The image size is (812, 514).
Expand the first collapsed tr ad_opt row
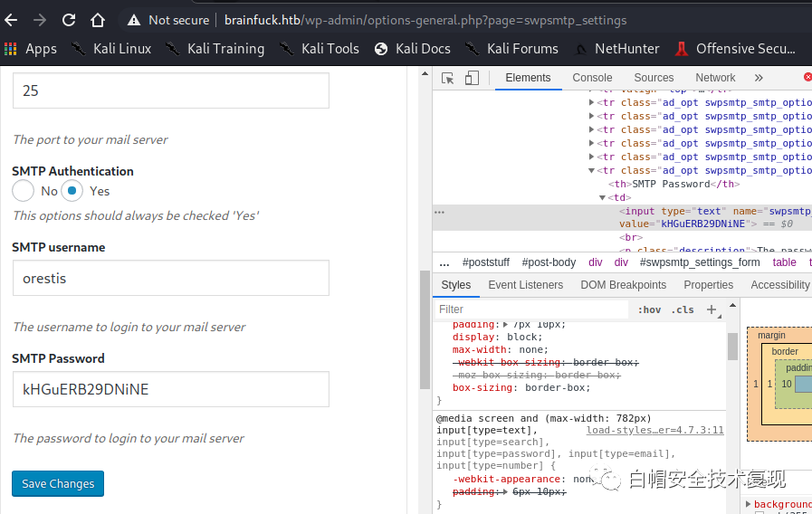[x=592, y=102]
